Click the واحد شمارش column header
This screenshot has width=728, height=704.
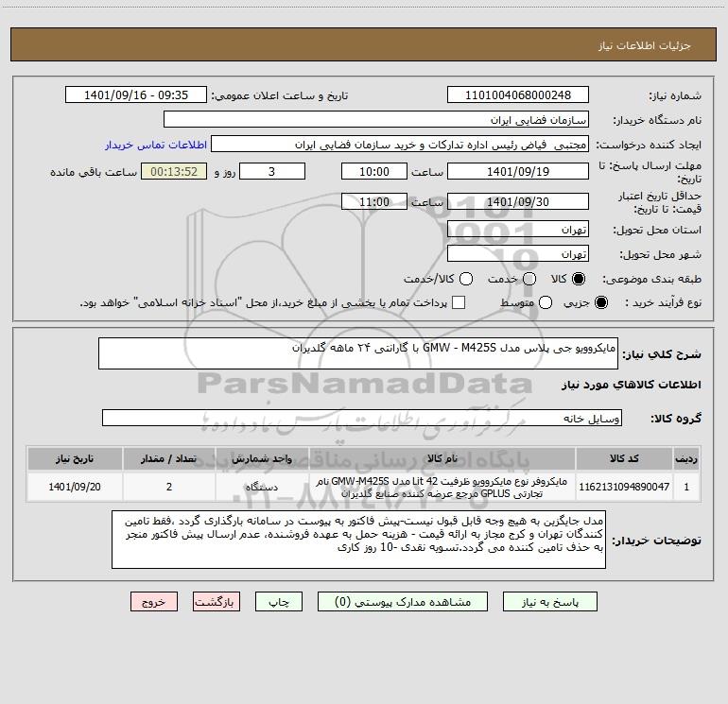(262, 458)
